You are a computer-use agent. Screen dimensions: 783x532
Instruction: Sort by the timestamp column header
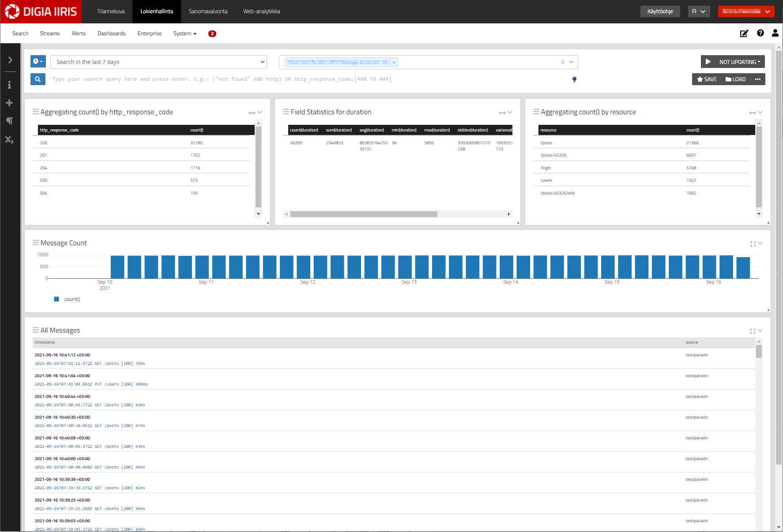coord(45,342)
